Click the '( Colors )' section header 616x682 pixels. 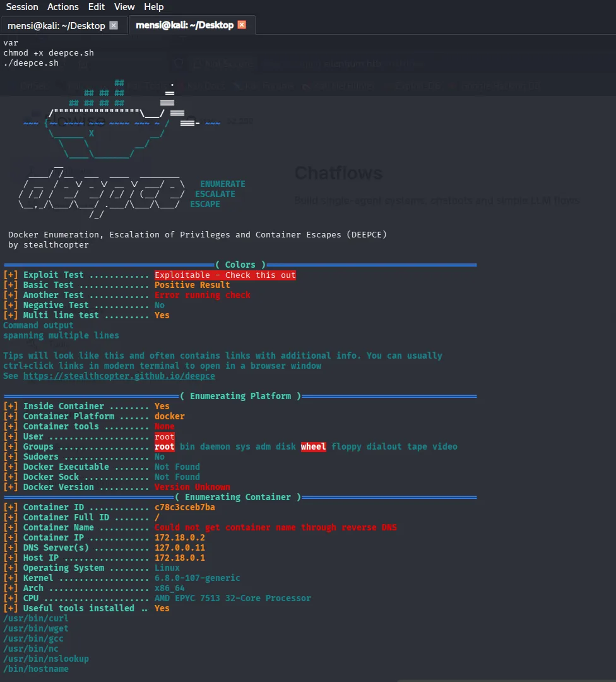pyautogui.click(x=240, y=265)
